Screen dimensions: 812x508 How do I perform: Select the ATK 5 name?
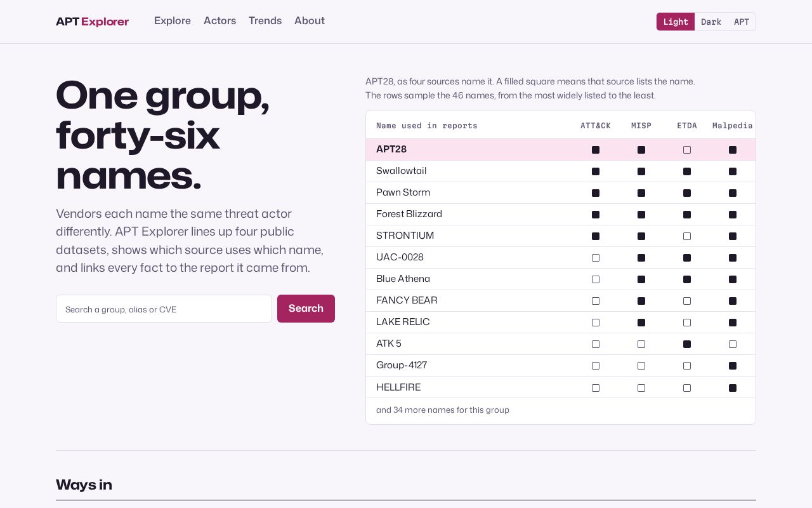389,344
